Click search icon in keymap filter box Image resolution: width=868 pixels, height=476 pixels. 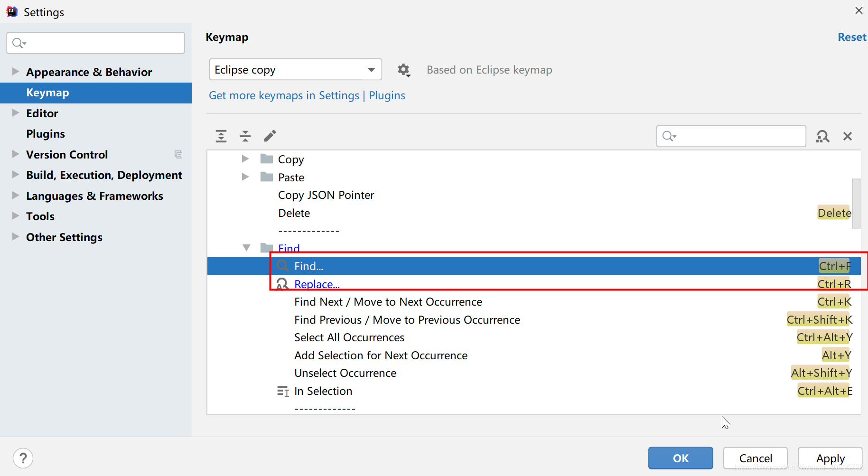coord(669,136)
